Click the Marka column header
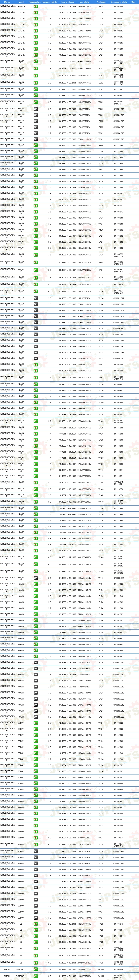The width and height of the screenshot is (139, 980). (7, 2)
